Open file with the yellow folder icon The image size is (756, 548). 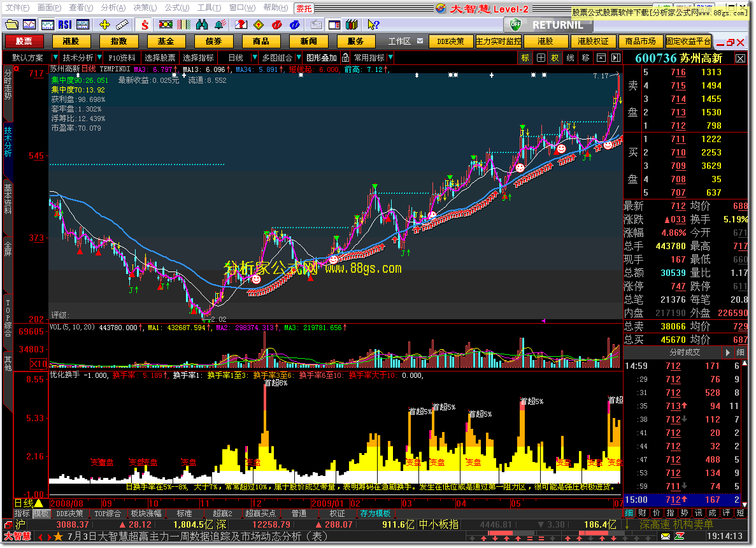coord(11,24)
